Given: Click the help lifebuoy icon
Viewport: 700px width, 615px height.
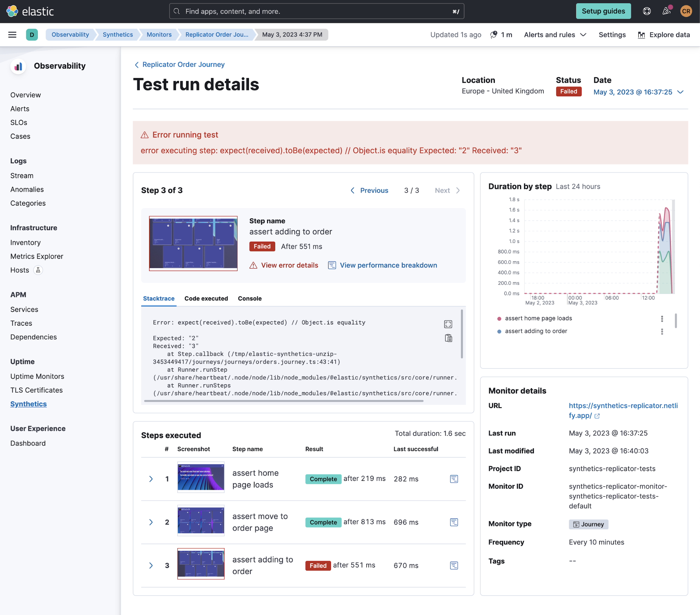Looking at the screenshot, I should coord(646,11).
